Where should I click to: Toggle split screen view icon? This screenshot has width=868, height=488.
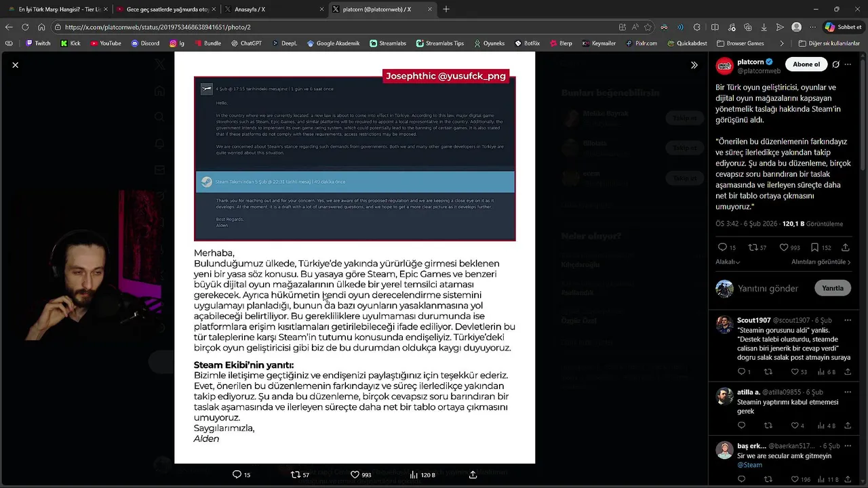pos(715,27)
